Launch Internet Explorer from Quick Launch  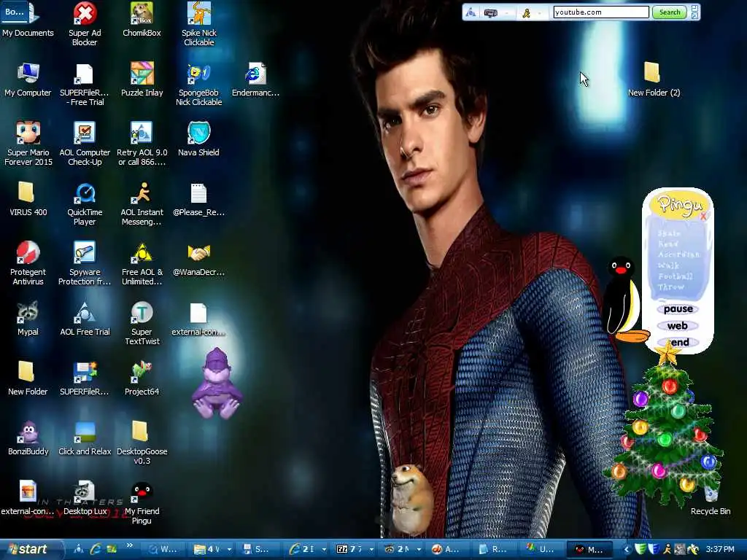(96, 550)
